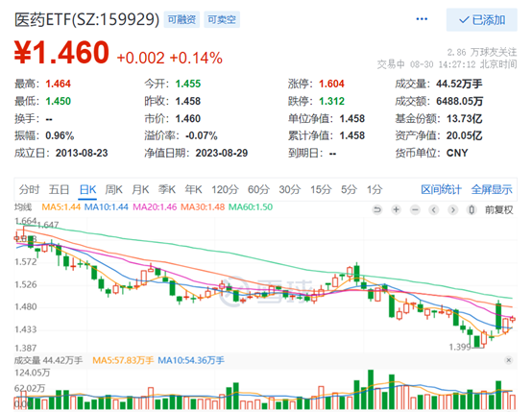Viewport: 532px width, 412px height.
Task: Open 区间统计 range statistics
Action: tap(441, 189)
